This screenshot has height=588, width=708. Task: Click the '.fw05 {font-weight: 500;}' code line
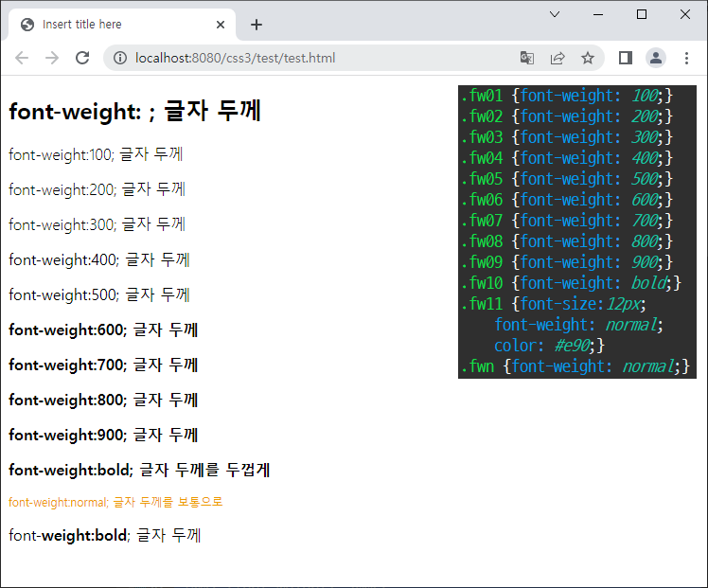(567, 179)
